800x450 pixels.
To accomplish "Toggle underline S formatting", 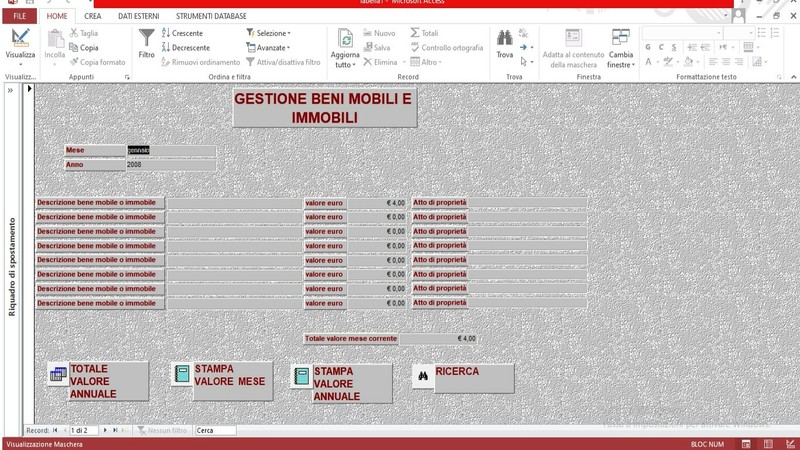I will pos(674,47).
